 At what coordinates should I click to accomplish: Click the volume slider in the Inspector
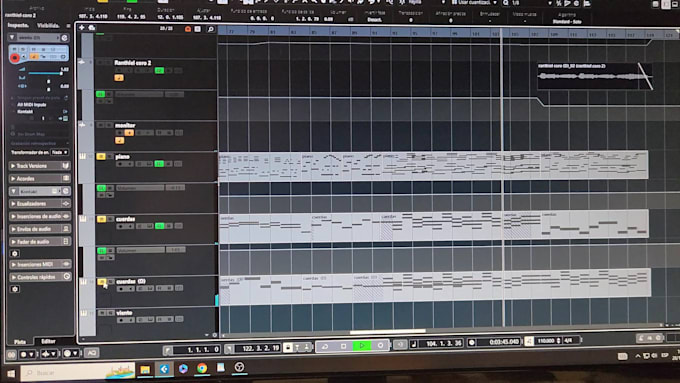(x=45, y=73)
